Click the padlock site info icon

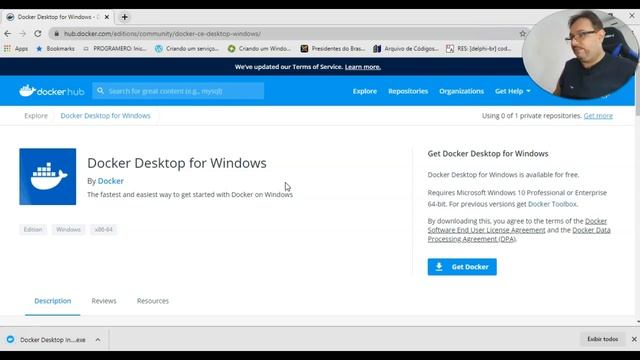coord(57,33)
